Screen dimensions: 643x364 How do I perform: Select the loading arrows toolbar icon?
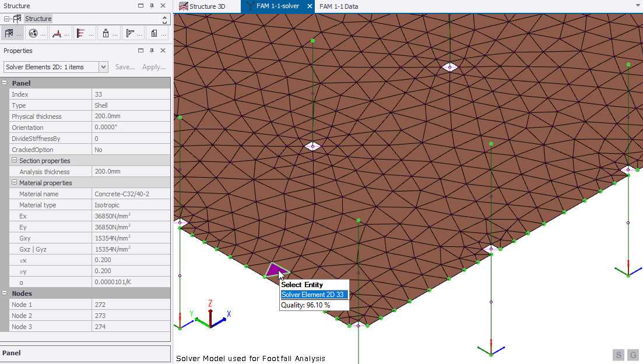pyautogui.click(x=81, y=33)
